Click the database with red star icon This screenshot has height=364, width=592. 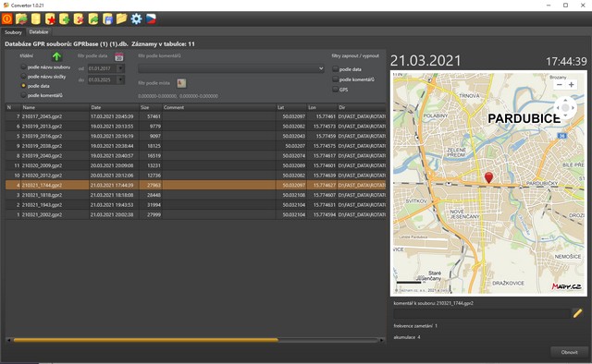[50, 18]
